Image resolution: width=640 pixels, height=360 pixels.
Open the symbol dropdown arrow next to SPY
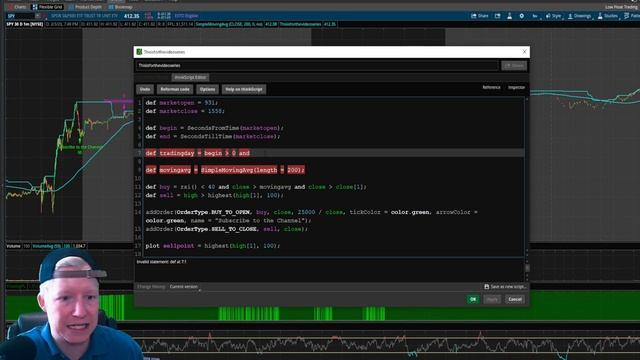click(x=38, y=16)
